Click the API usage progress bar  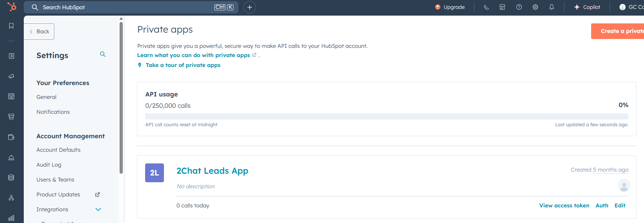387,116
